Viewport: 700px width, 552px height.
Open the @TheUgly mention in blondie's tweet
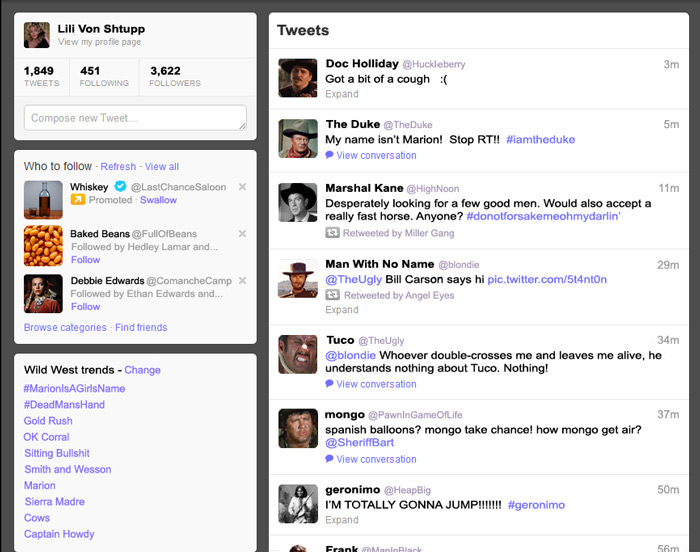point(354,279)
